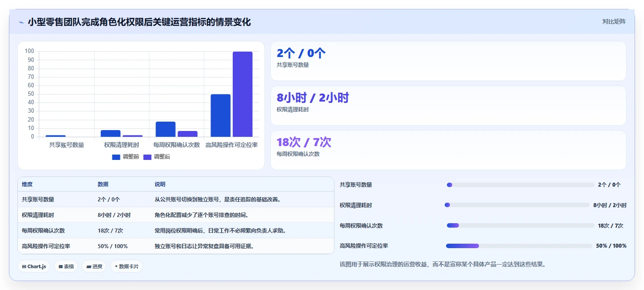Click the 高风险操作可定位率 progress bar
The height and width of the screenshot is (290, 644).
click(x=519, y=246)
